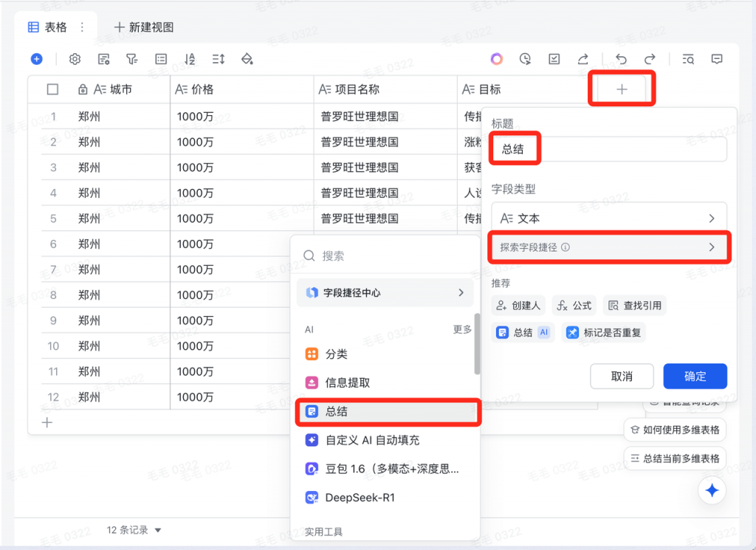Screen dimensions: 756x550
Task: Undo the last action
Action: (621, 59)
